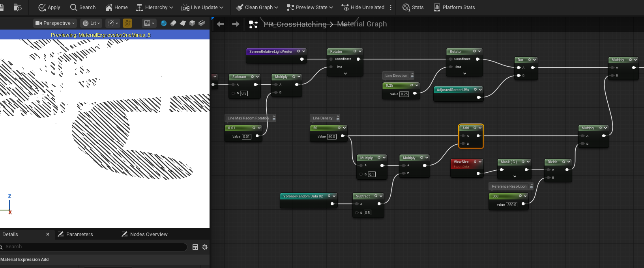Click the Details panel search box
Screen dimensions: 644x268
(x=95, y=247)
